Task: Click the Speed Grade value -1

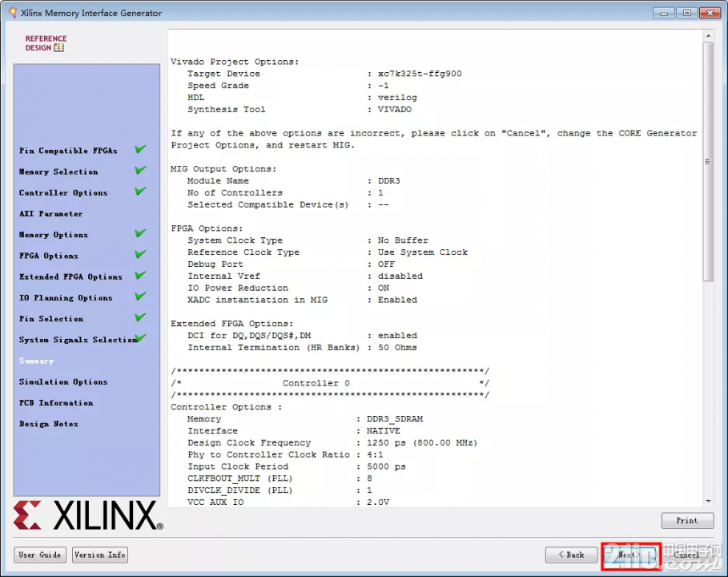Action: (384, 86)
